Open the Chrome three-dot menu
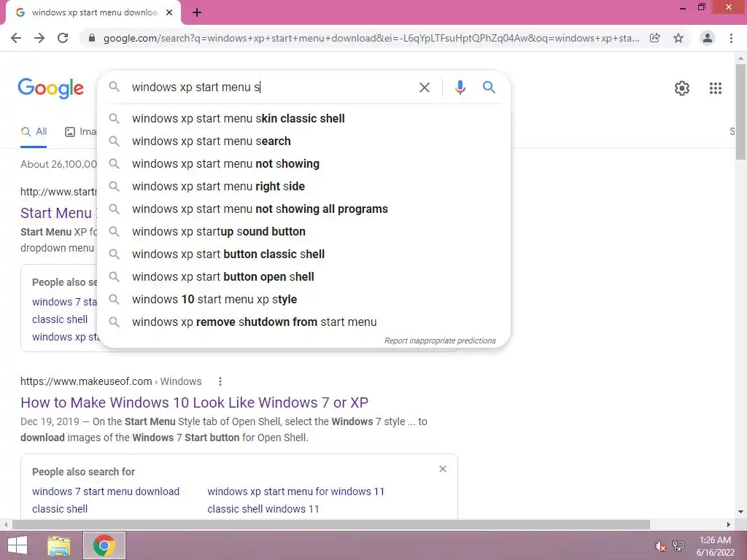Viewport: 747px width, 560px height. pyautogui.click(x=731, y=38)
